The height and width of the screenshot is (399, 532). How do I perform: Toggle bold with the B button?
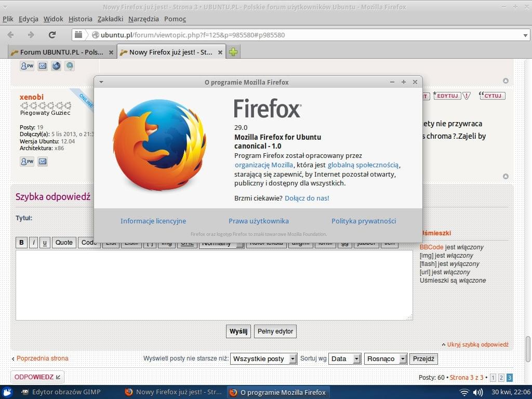pos(21,243)
